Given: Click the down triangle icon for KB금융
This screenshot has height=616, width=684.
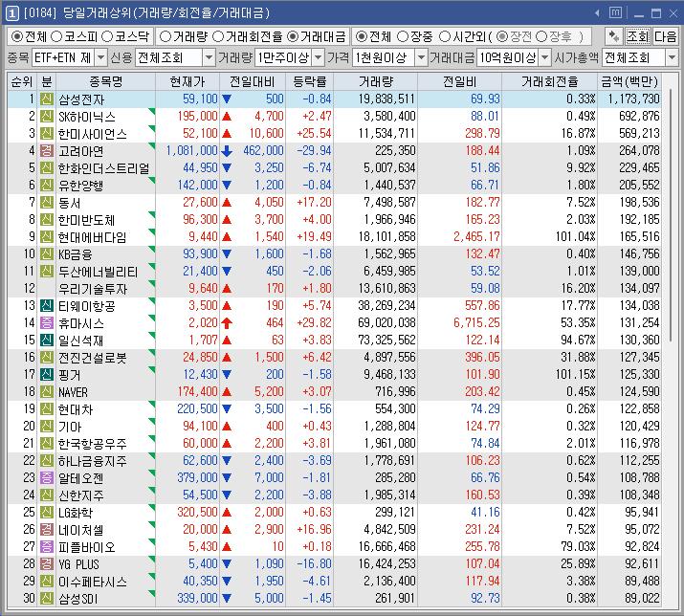Looking at the screenshot, I should pos(227,253).
